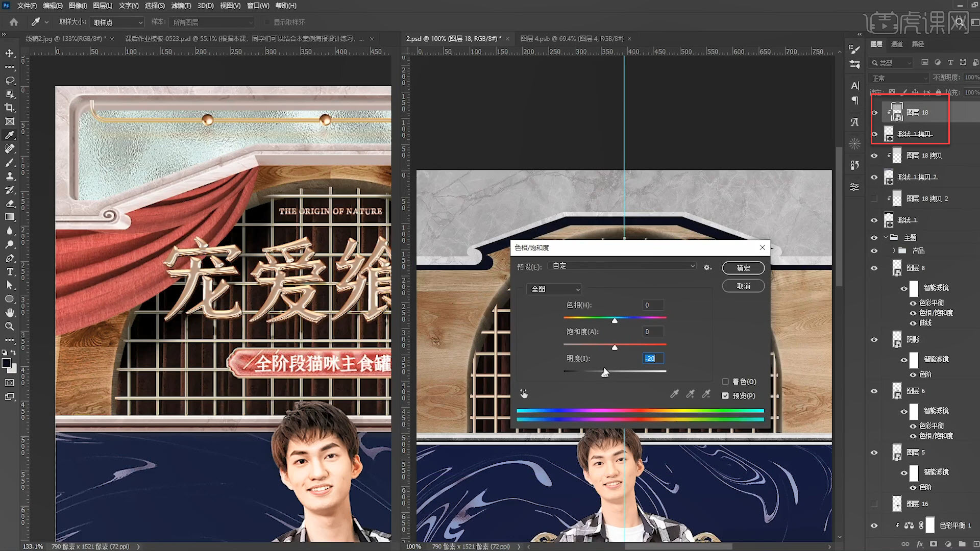
Task: Click the saturation slider handle
Action: tap(615, 347)
